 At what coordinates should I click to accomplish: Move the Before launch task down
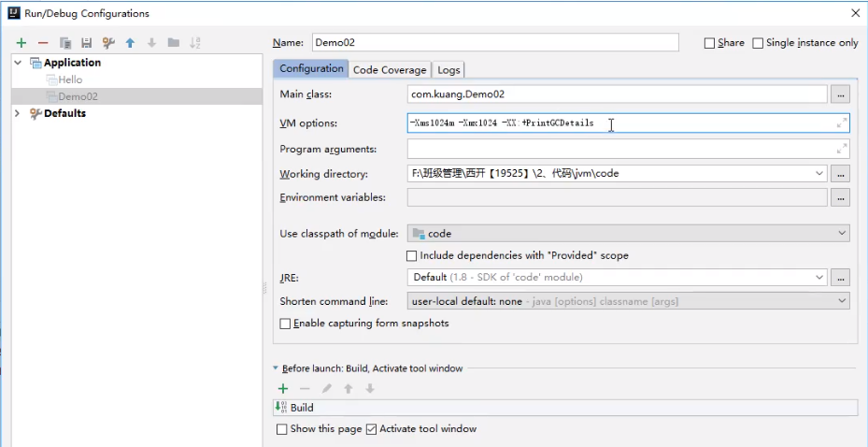point(370,389)
